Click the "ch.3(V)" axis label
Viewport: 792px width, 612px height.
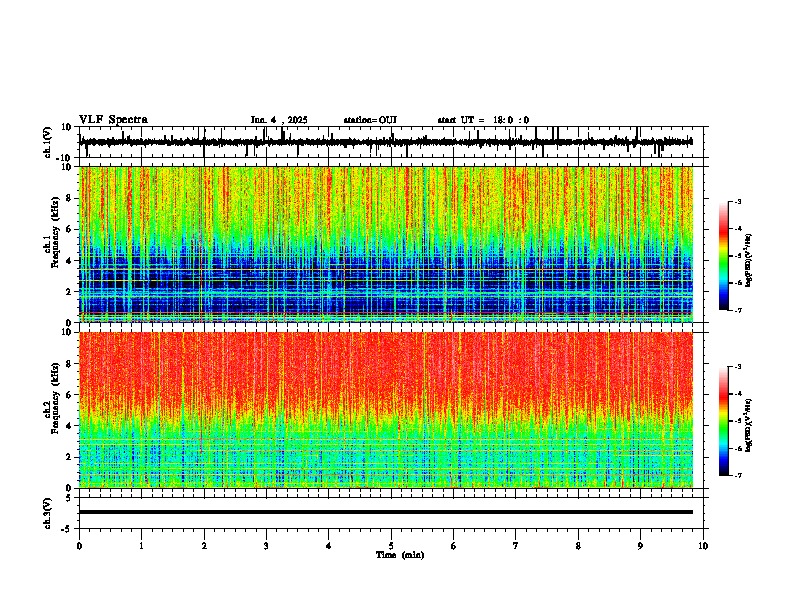[x=48, y=514]
